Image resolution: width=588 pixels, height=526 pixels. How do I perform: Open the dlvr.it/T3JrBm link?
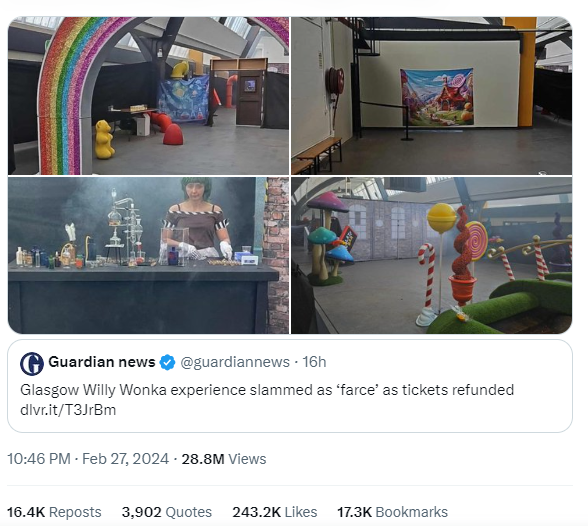click(68, 410)
